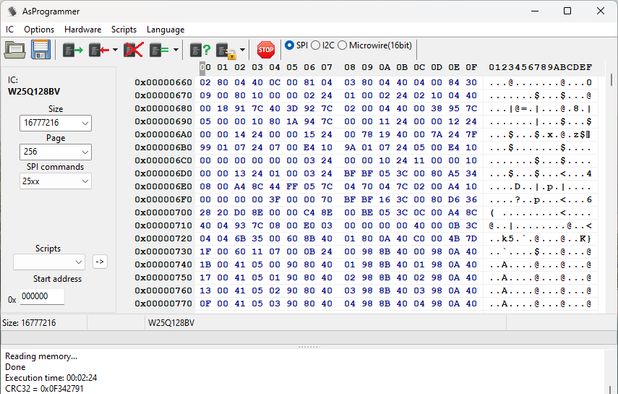Select the Microwire(16bit) radio button

(x=342, y=45)
